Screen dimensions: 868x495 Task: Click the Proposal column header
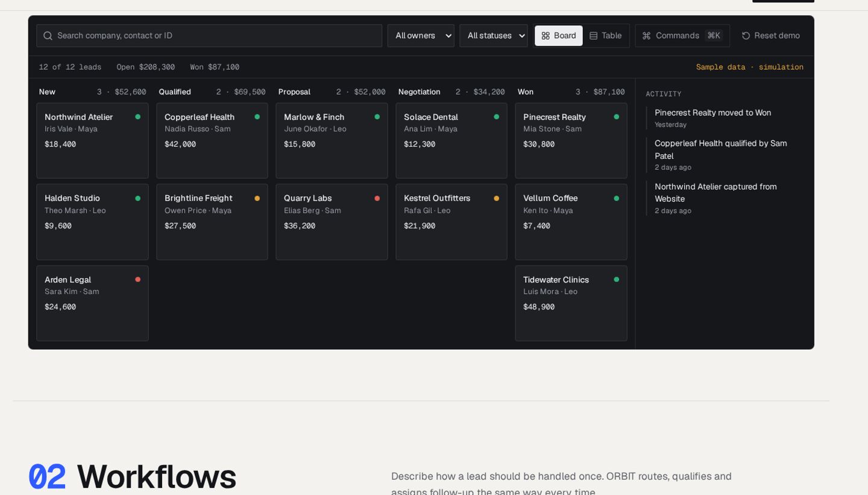pyautogui.click(x=332, y=92)
